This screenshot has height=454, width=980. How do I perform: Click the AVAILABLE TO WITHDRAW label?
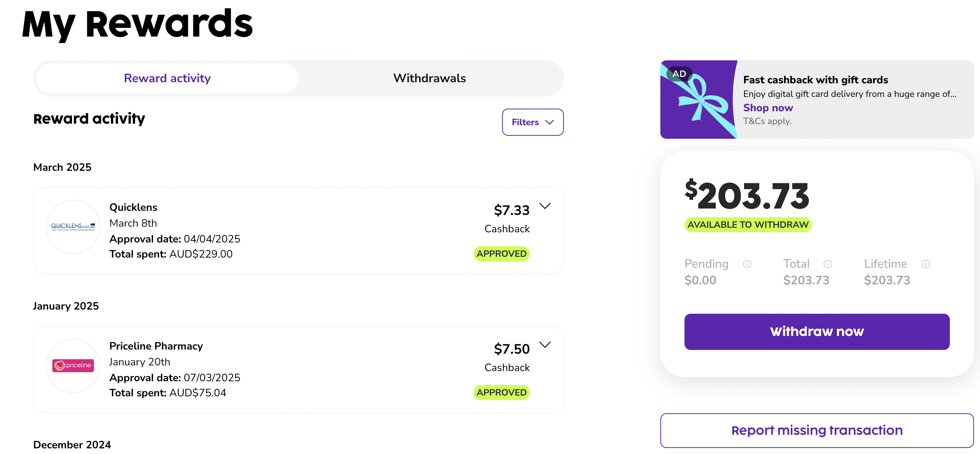tap(747, 224)
